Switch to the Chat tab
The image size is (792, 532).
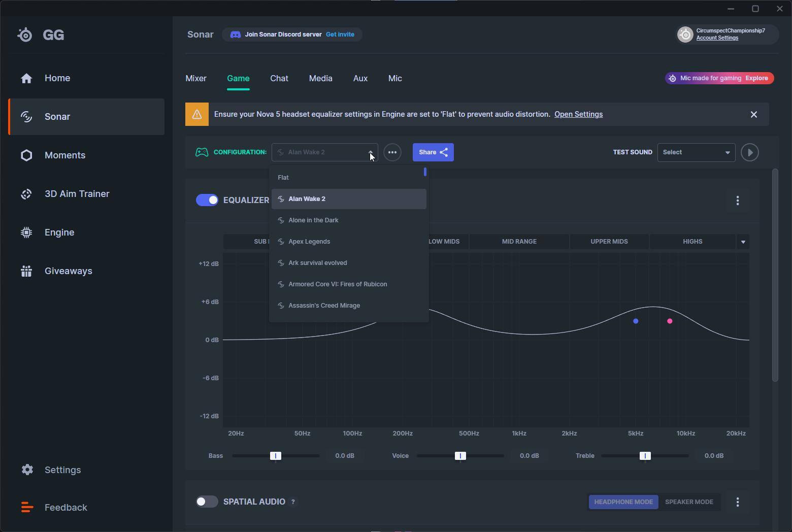(279, 79)
